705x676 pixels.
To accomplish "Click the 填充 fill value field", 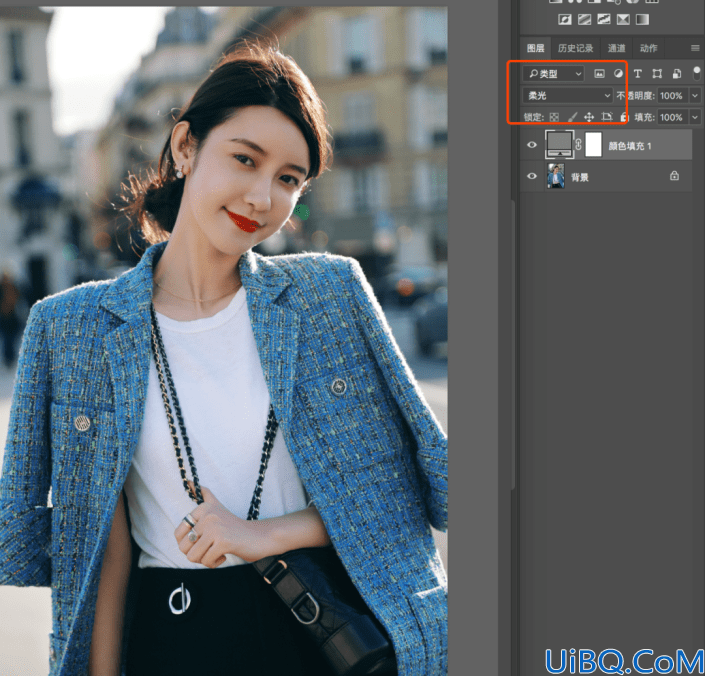I will coord(673,117).
